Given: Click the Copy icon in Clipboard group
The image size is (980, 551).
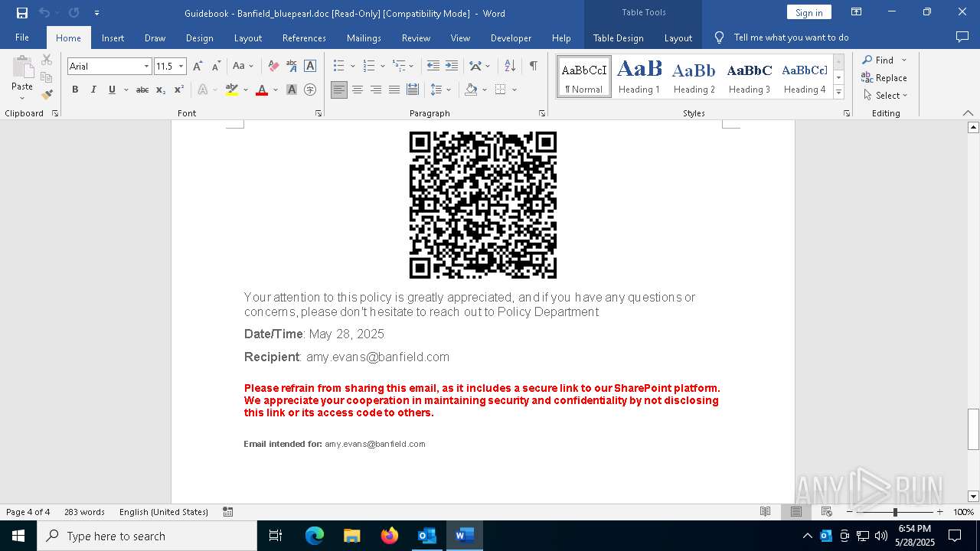Looking at the screenshot, I should coord(47,77).
